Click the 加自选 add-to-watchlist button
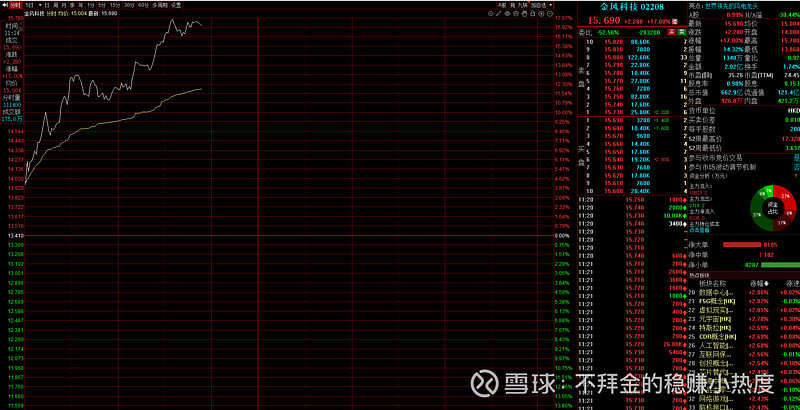The image size is (800, 410). click(538, 5)
